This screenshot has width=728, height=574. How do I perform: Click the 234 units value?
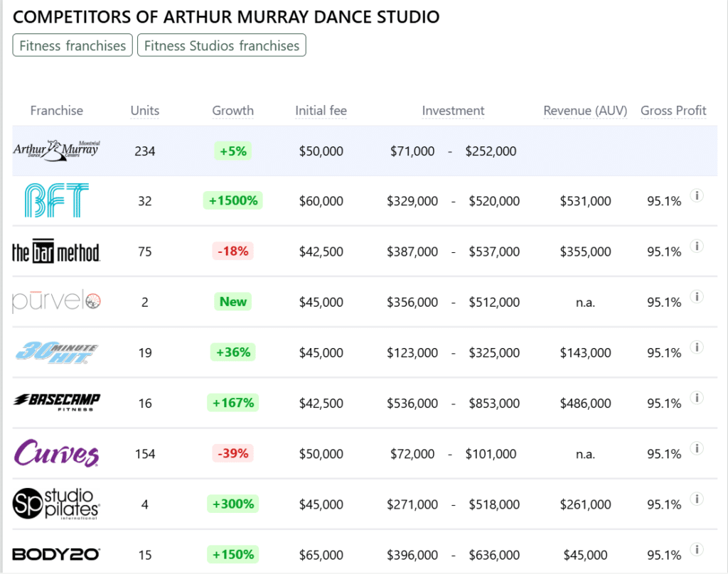tap(145, 151)
